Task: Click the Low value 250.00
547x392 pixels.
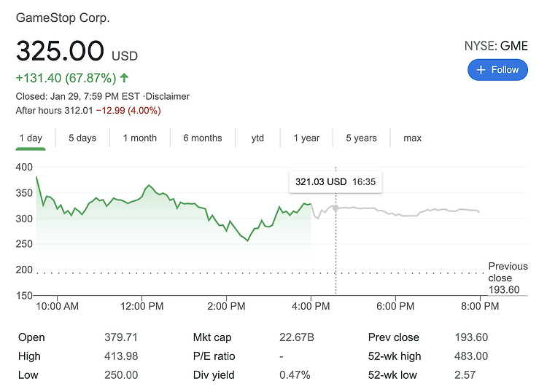Action: (x=121, y=375)
